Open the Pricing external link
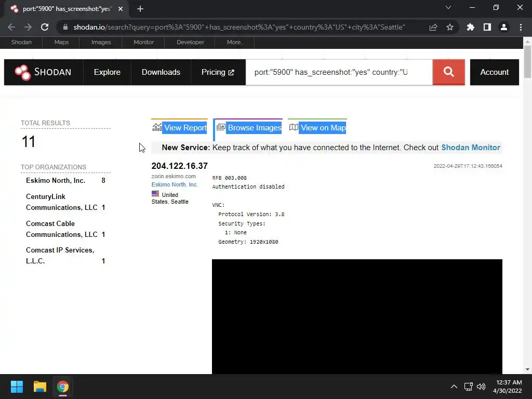Viewport: 532px width, 399px height. [218, 72]
